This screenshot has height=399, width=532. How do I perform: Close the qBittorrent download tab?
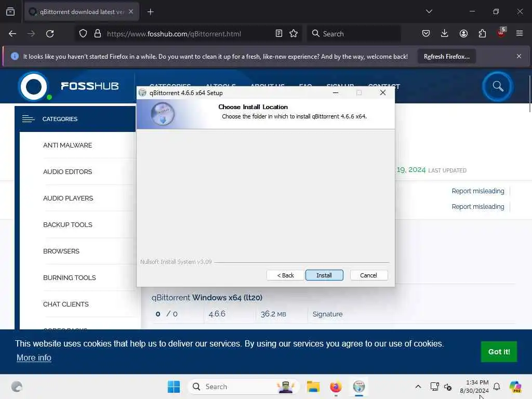(131, 11)
